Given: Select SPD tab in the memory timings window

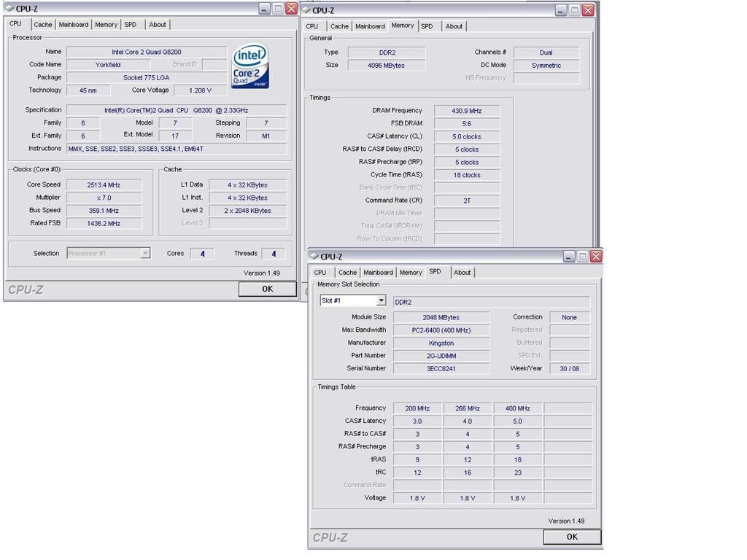Looking at the screenshot, I should tap(427, 26).
